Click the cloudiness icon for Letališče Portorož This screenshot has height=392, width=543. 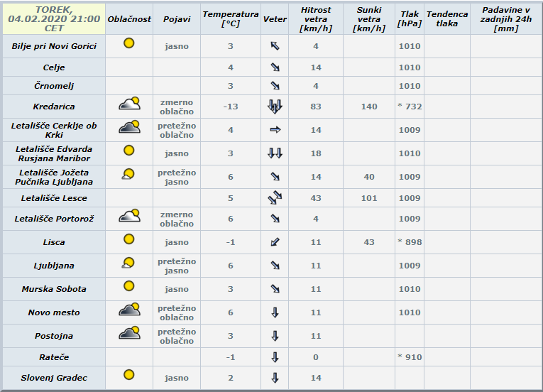129,216
